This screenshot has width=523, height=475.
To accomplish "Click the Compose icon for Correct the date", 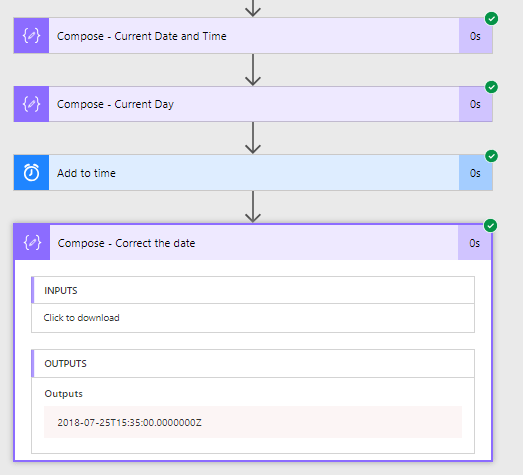I will point(32,243).
